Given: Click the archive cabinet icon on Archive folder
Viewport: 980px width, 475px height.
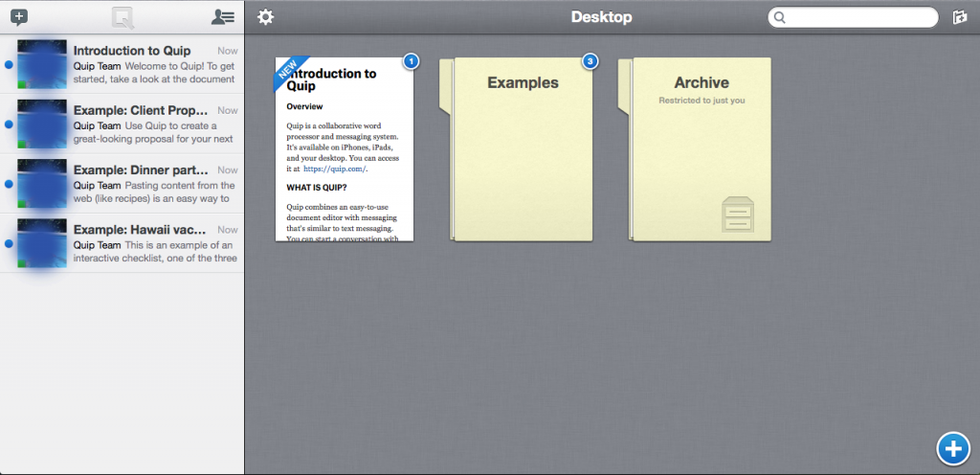Looking at the screenshot, I should tap(738, 215).
